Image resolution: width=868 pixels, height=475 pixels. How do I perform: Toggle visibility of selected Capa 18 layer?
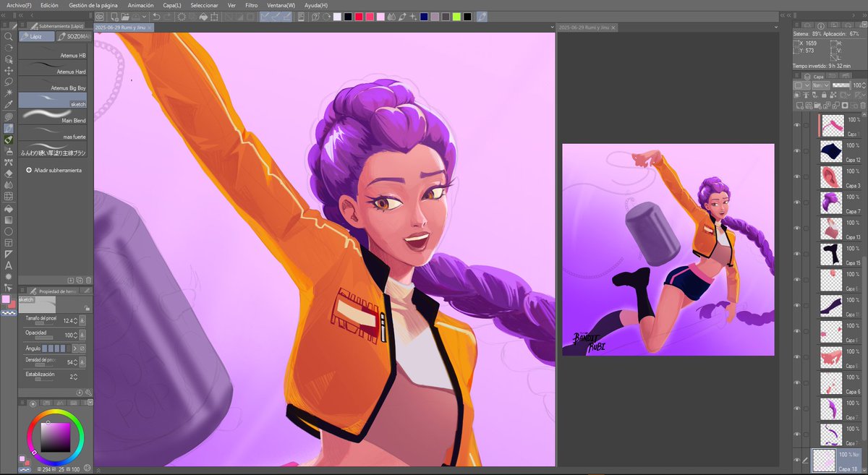(798, 460)
